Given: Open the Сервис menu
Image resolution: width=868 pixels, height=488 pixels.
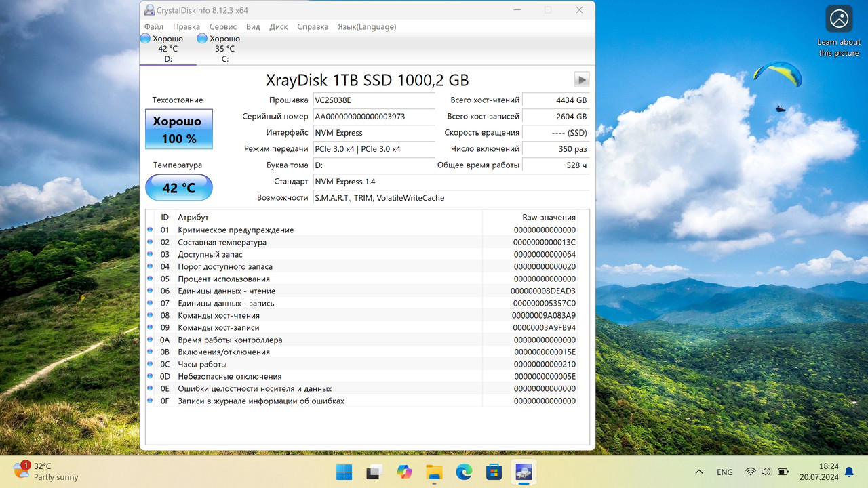Looking at the screenshot, I should click(223, 26).
